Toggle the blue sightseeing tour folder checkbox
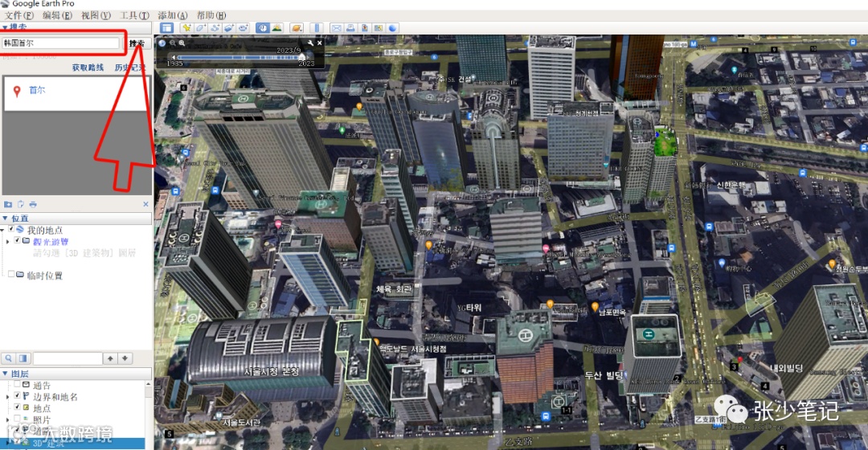Image resolution: width=868 pixels, height=450 pixels. click(x=17, y=241)
